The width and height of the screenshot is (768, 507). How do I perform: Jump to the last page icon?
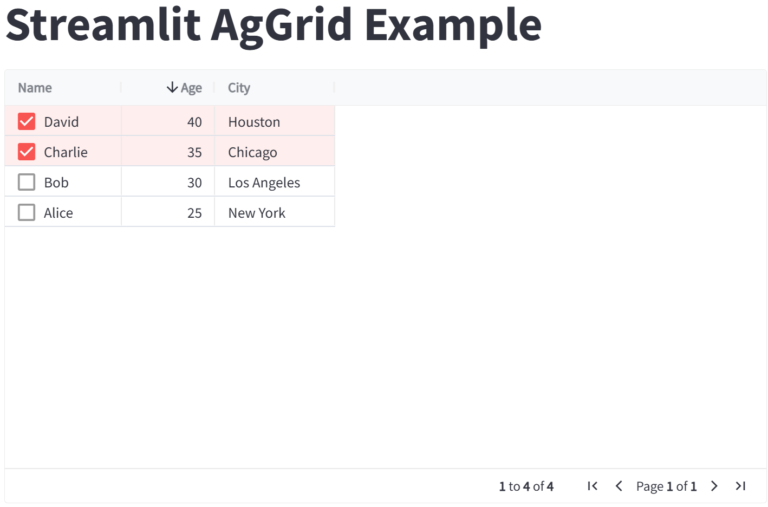(x=741, y=486)
